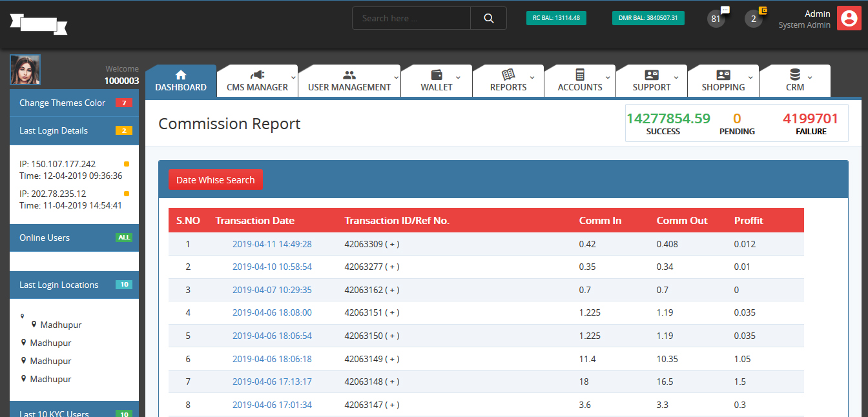Open the date link 2019-04-06 18:06:18
868x417 pixels.
point(272,359)
